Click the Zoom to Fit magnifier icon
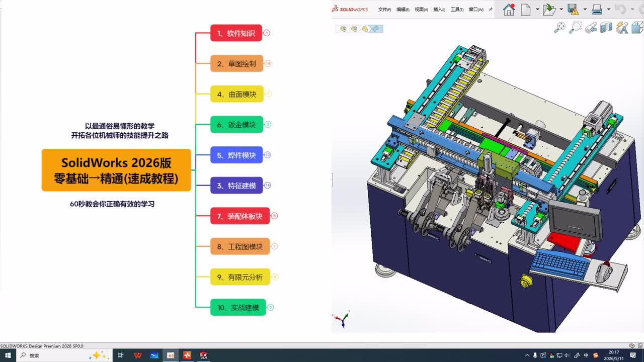This screenshot has height=362, width=644. pyautogui.click(x=559, y=28)
